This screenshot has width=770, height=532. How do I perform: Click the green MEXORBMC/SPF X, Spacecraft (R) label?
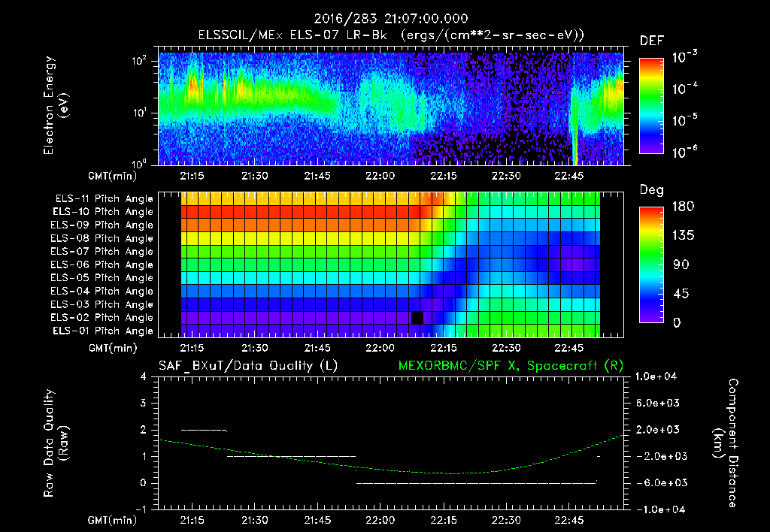(511, 366)
